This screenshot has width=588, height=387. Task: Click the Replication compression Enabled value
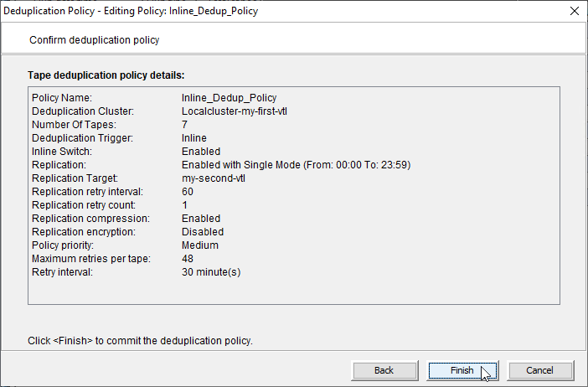(x=201, y=219)
